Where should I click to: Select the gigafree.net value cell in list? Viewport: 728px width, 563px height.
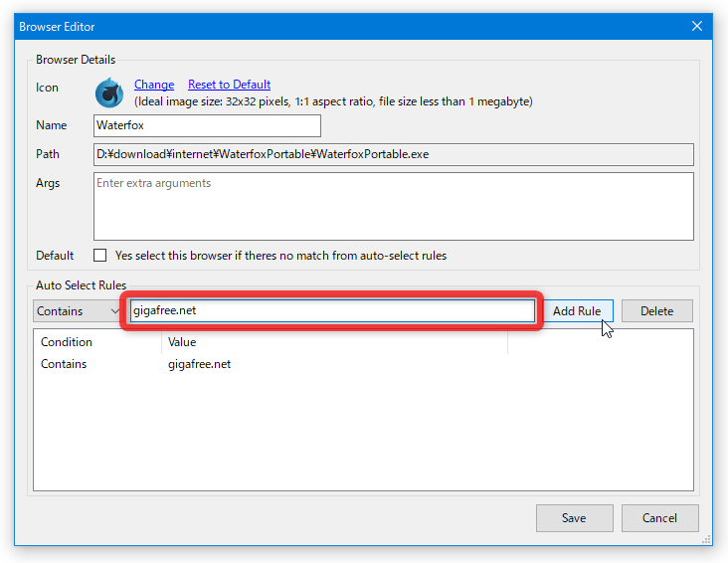(x=199, y=364)
